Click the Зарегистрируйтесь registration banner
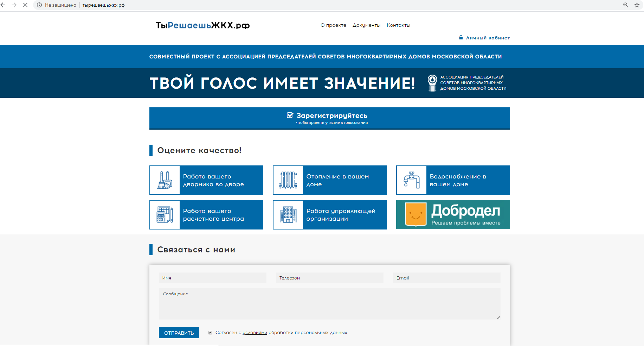The width and height of the screenshot is (644, 346). pos(330,118)
